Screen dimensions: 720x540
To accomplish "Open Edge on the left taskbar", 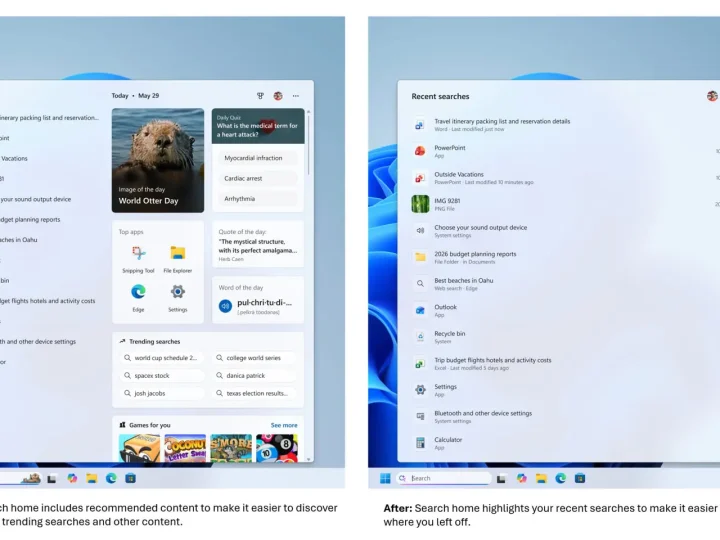I will coord(111,478).
